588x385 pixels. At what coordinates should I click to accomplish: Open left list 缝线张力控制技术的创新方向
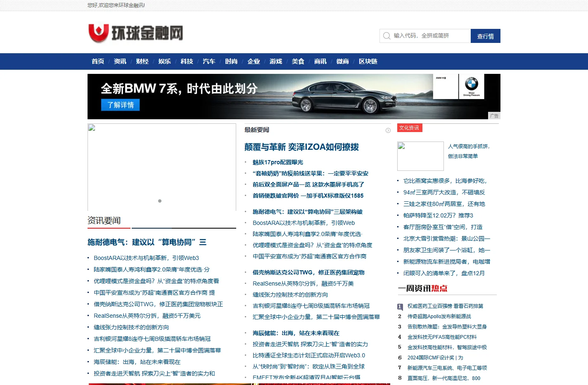coord(131,327)
